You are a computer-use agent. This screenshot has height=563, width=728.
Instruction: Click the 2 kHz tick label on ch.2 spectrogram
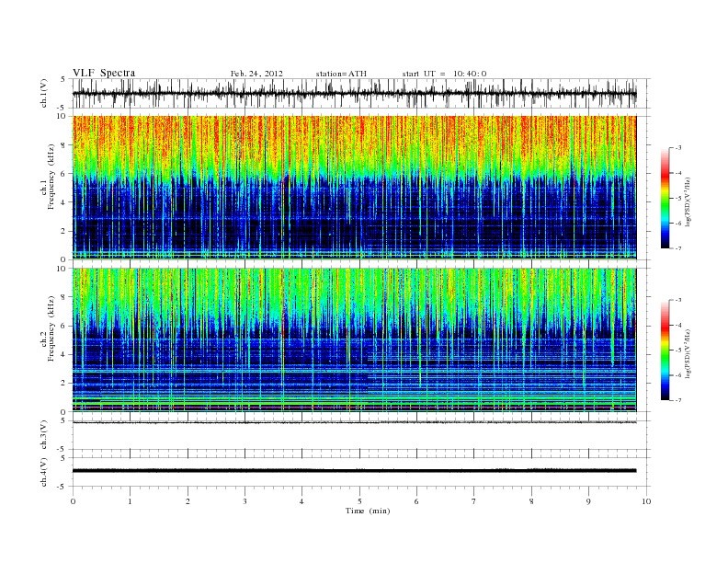point(64,384)
